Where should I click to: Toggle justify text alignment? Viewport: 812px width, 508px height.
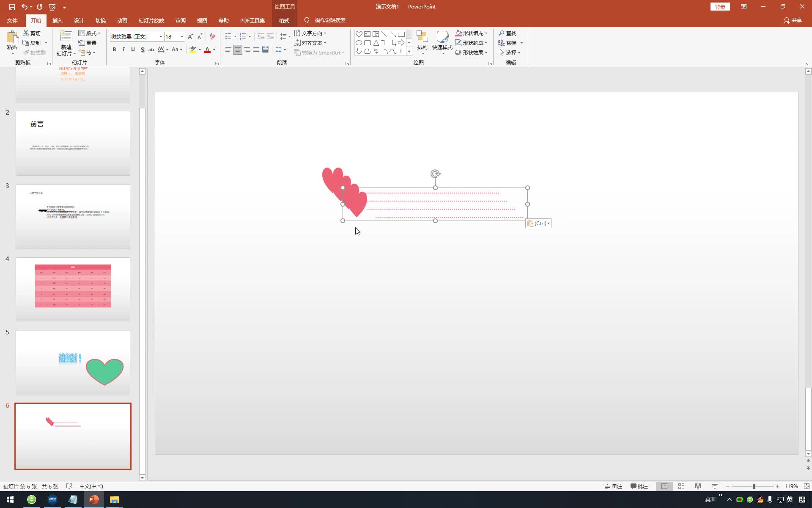256,50
